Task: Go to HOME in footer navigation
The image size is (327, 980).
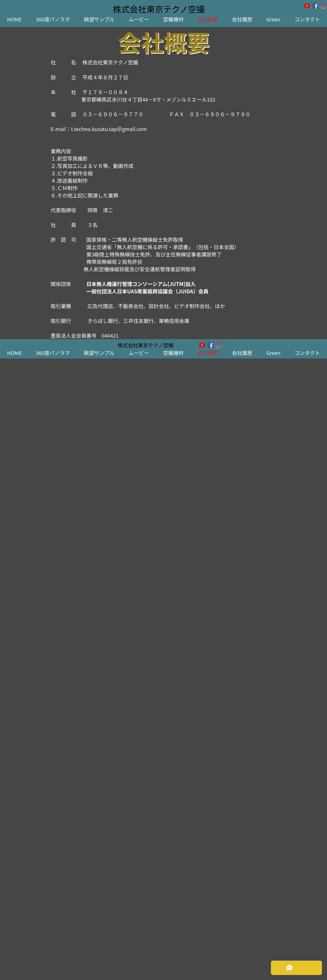Action: [15, 353]
